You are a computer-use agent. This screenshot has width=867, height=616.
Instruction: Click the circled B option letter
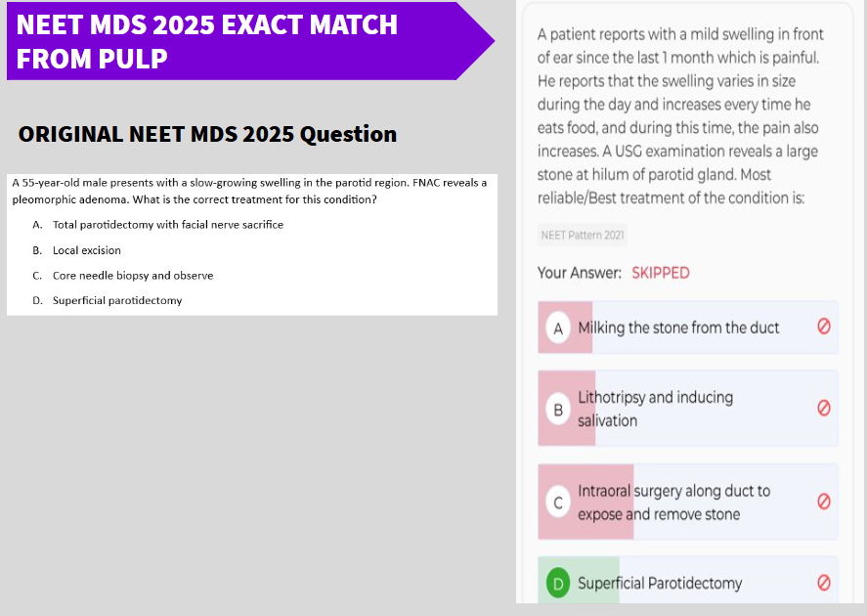pos(558,409)
